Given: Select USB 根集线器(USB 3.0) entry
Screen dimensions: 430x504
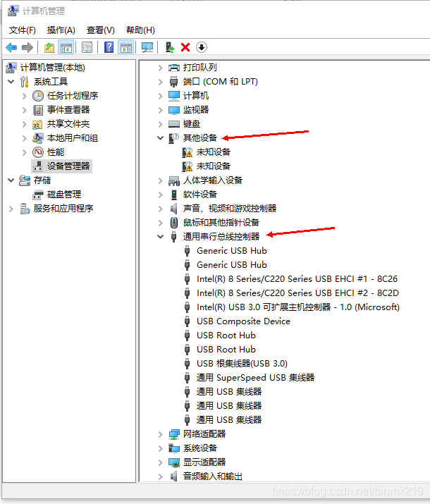Looking at the screenshot, I should [242, 364].
